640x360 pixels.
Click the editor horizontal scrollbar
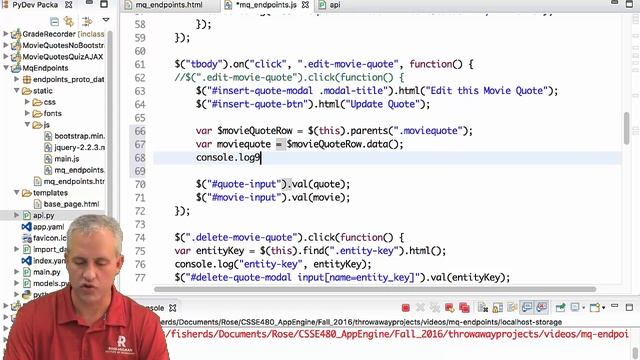click(x=375, y=289)
